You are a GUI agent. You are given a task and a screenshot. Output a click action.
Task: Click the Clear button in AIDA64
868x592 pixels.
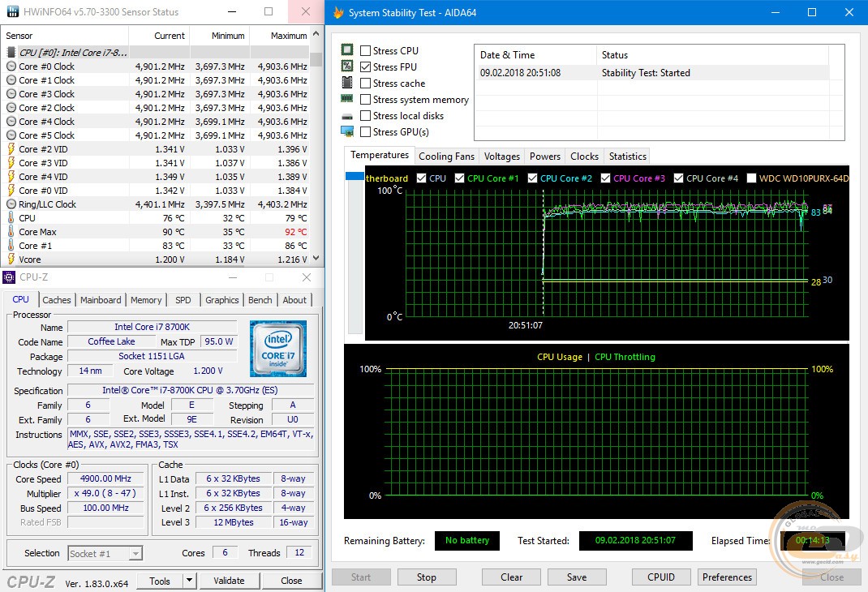[x=512, y=577]
